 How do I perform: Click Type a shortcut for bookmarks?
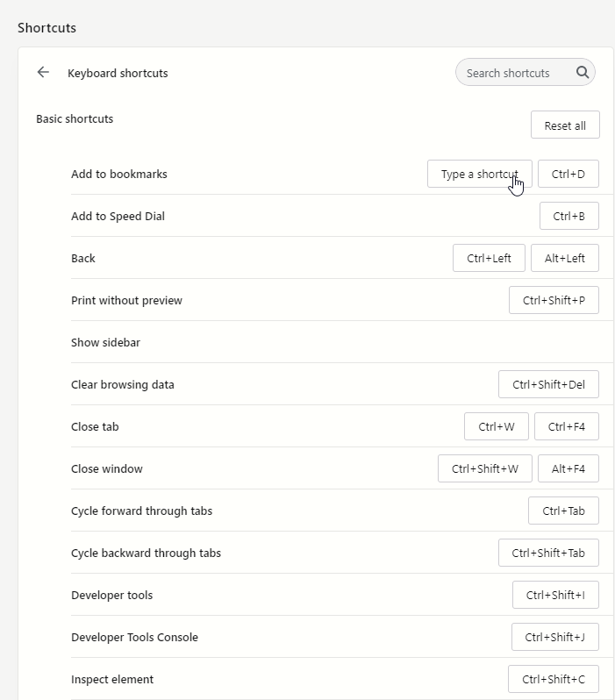coord(480,174)
